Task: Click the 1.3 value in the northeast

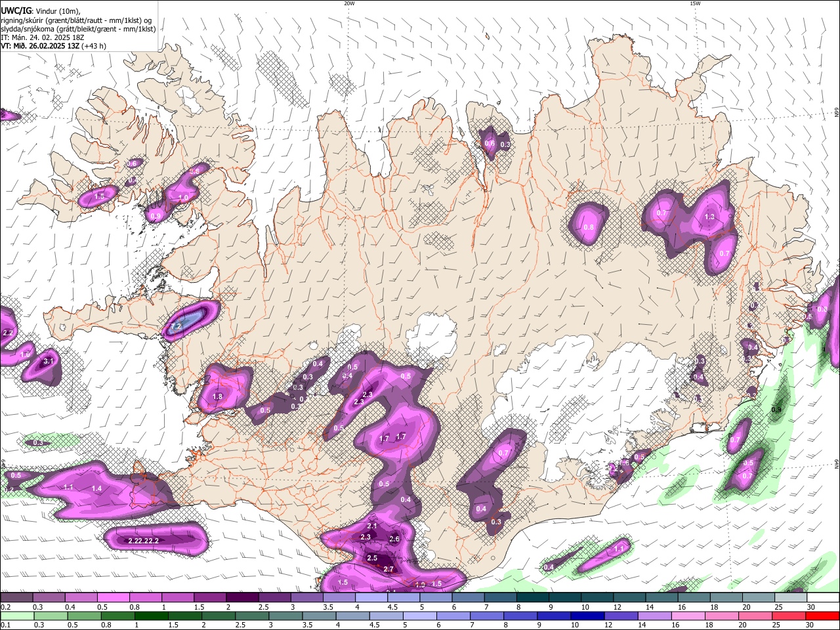Action: pyautogui.click(x=709, y=217)
